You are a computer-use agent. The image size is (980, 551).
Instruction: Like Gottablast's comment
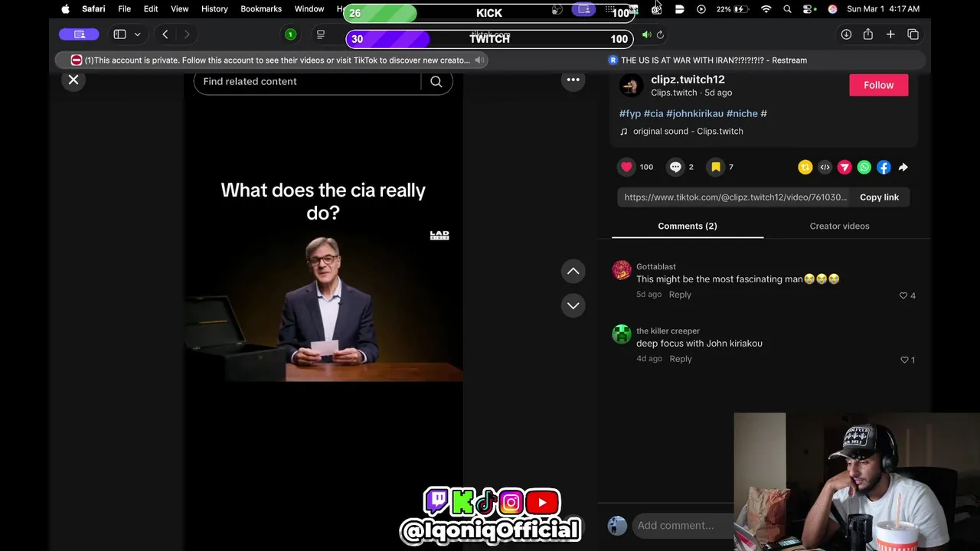[903, 295]
